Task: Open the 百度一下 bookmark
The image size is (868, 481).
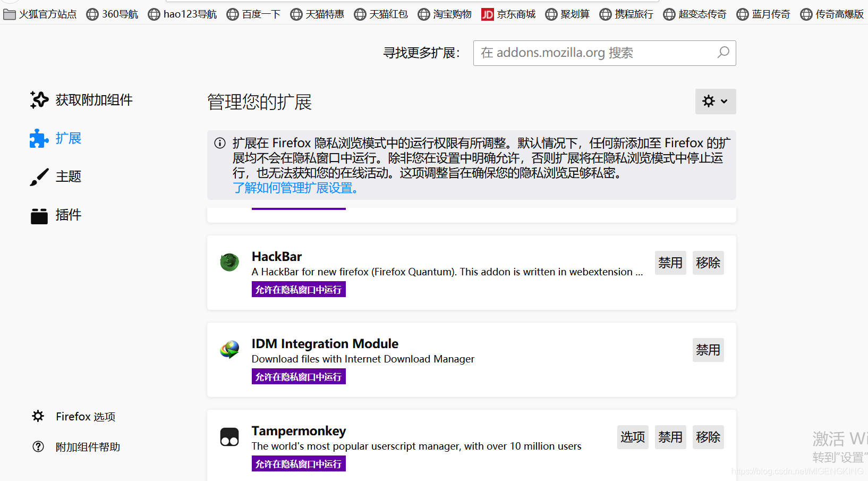Action: click(x=253, y=14)
